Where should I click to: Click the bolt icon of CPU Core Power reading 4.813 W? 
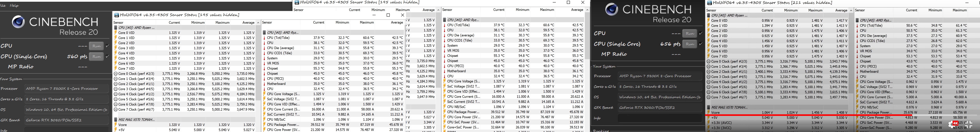pos(857,118)
